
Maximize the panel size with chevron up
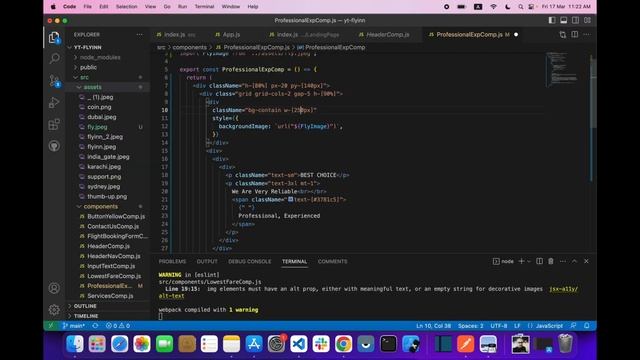pyautogui.click(x=574, y=261)
